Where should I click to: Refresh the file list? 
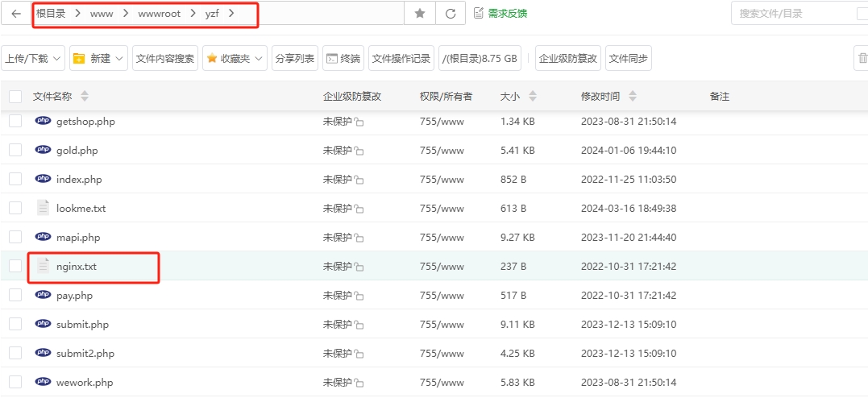(x=450, y=14)
